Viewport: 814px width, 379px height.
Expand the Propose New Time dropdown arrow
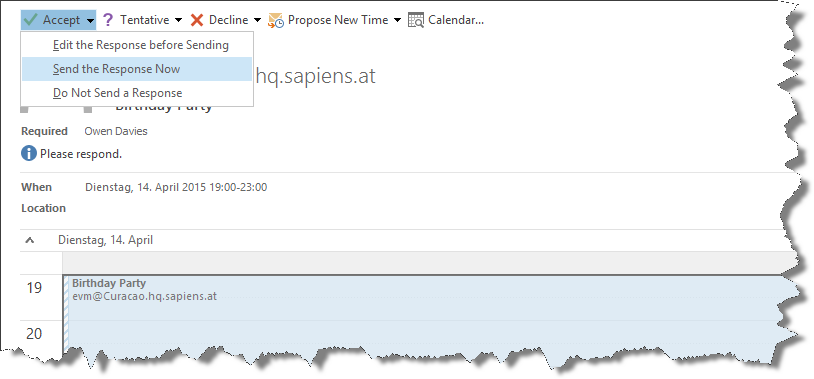tap(398, 20)
